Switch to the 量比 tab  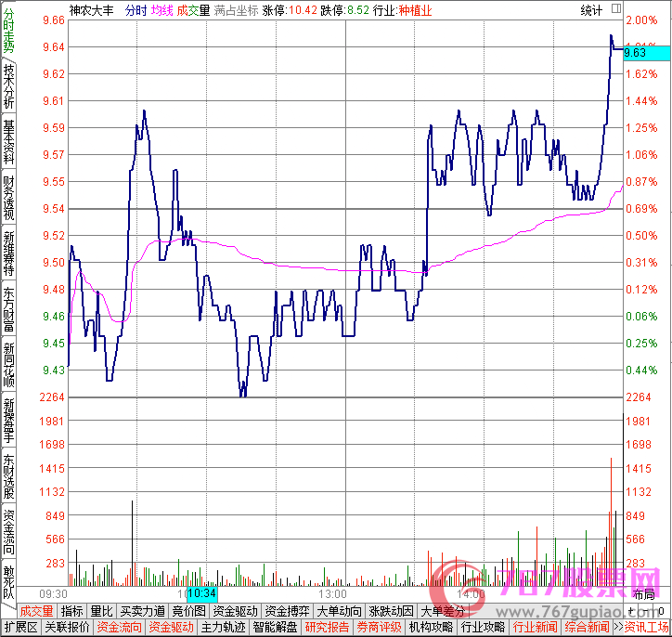pyautogui.click(x=101, y=611)
